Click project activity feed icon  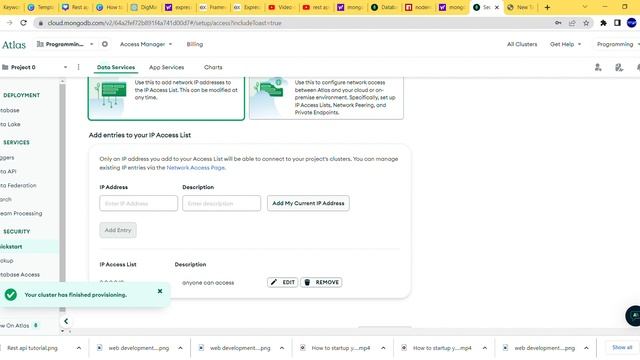click(619, 67)
